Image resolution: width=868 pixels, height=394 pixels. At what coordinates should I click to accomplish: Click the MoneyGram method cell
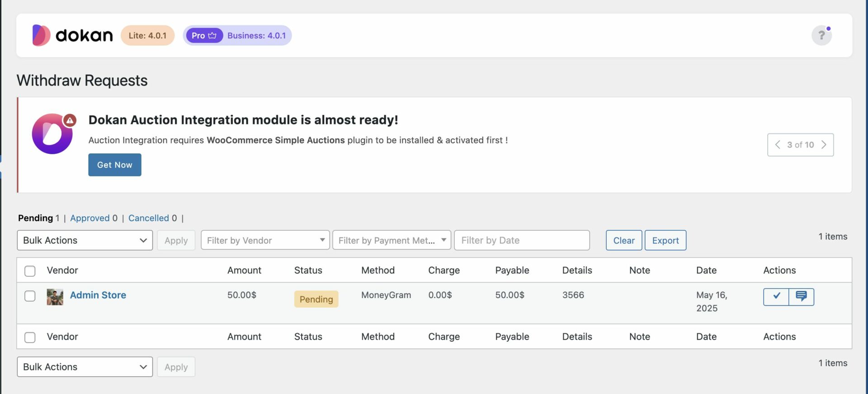pyautogui.click(x=386, y=295)
